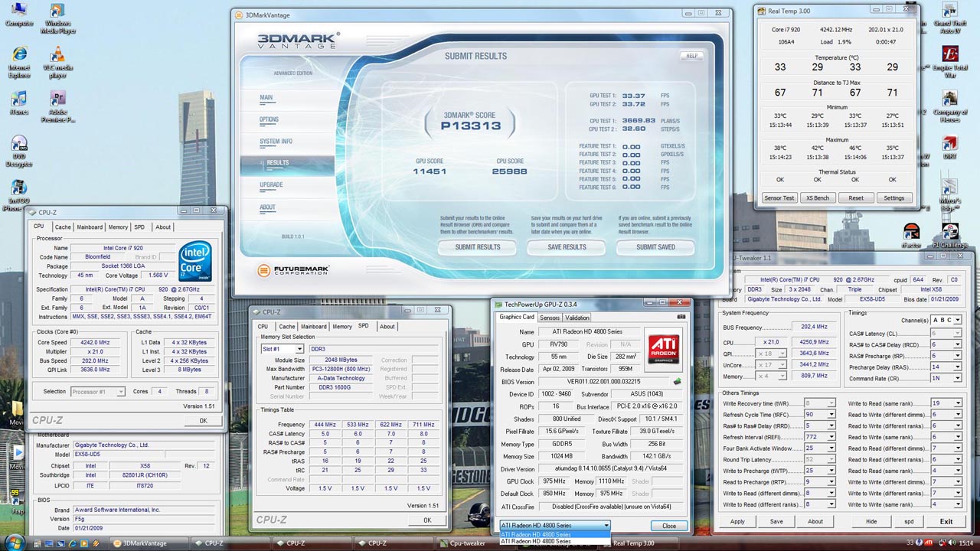Click Close in GPU-Z
980x551 pixels.
coord(669,526)
